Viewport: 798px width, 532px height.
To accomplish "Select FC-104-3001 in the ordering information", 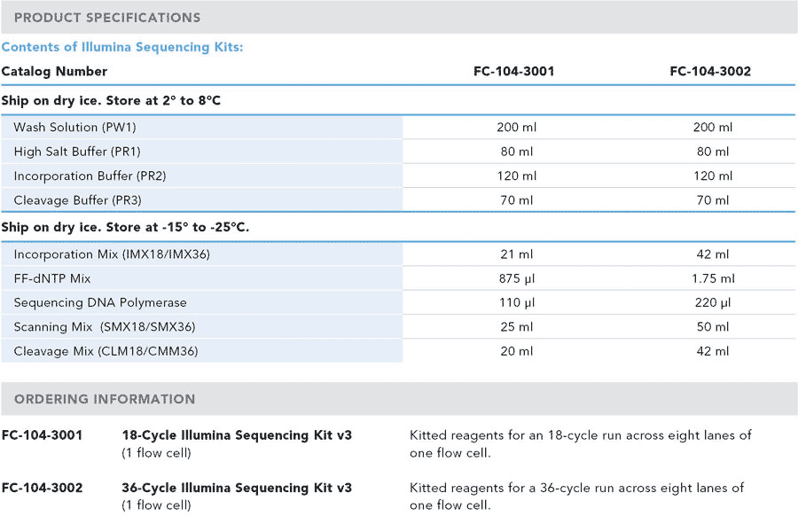I will coord(42,435).
